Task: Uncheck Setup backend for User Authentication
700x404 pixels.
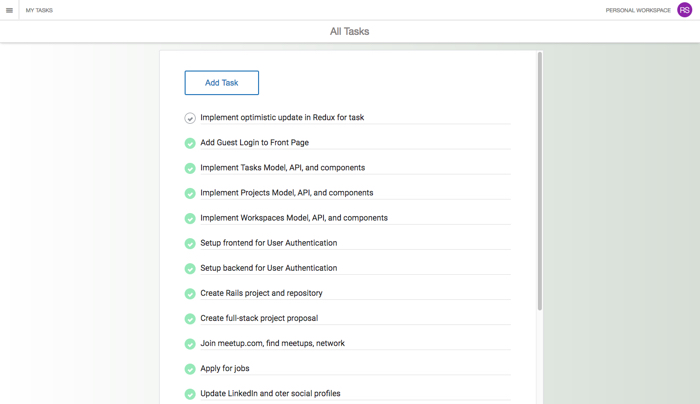Action: [190, 268]
